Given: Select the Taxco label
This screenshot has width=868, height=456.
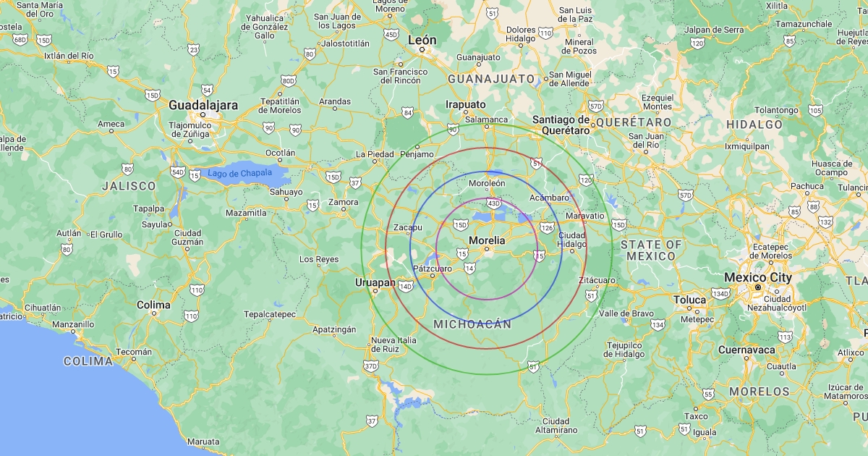Looking at the screenshot, I should pos(696,416).
